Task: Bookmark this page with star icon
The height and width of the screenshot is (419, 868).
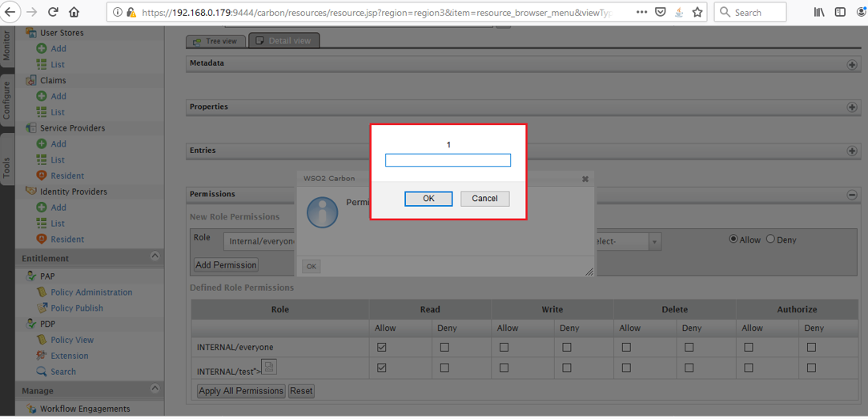Action: pyautogui.click(x=697, y=12)
